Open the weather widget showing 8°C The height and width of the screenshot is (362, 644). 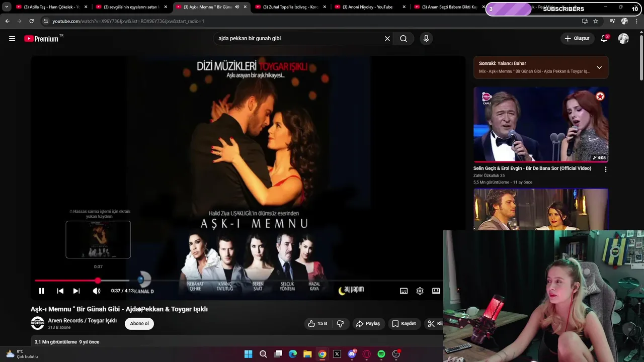point(22,354)
